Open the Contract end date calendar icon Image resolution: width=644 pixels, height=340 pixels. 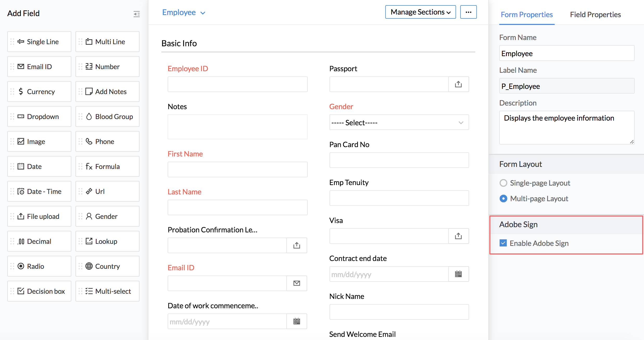[x=458, y=274]
